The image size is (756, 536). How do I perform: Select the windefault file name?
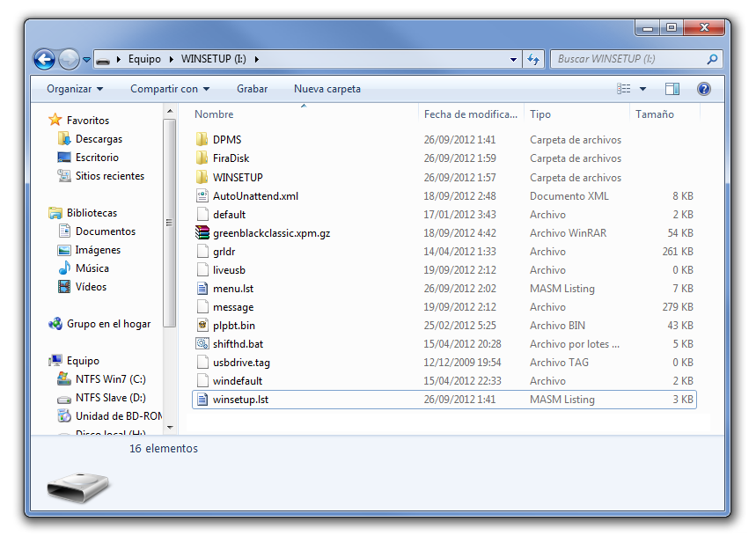(238, 381)
